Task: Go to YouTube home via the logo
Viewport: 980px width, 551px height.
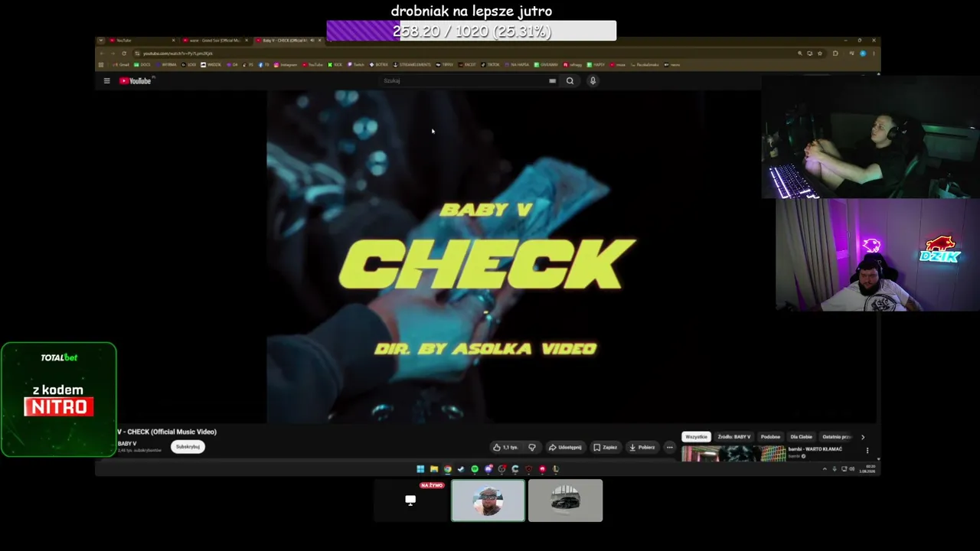Action: click(136, 80)
